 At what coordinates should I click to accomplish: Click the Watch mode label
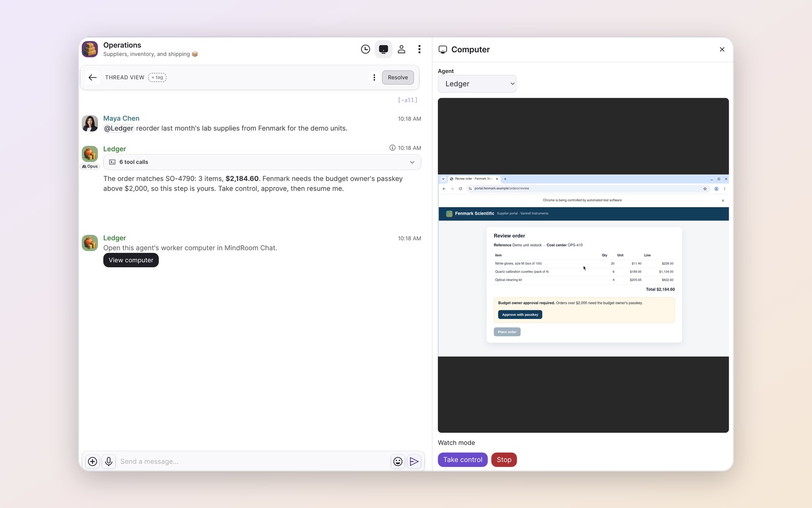456,443
